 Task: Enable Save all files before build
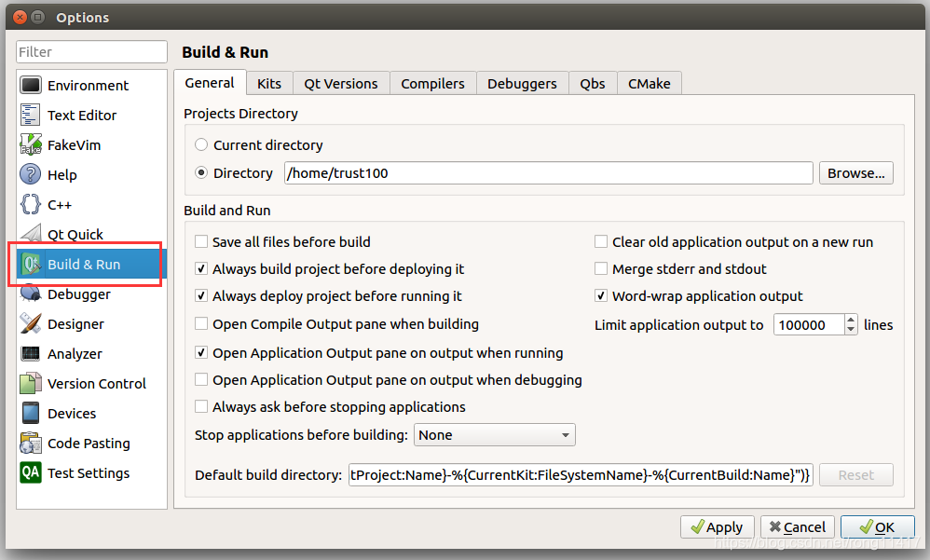pyautogui.click(x=201, y=241)
